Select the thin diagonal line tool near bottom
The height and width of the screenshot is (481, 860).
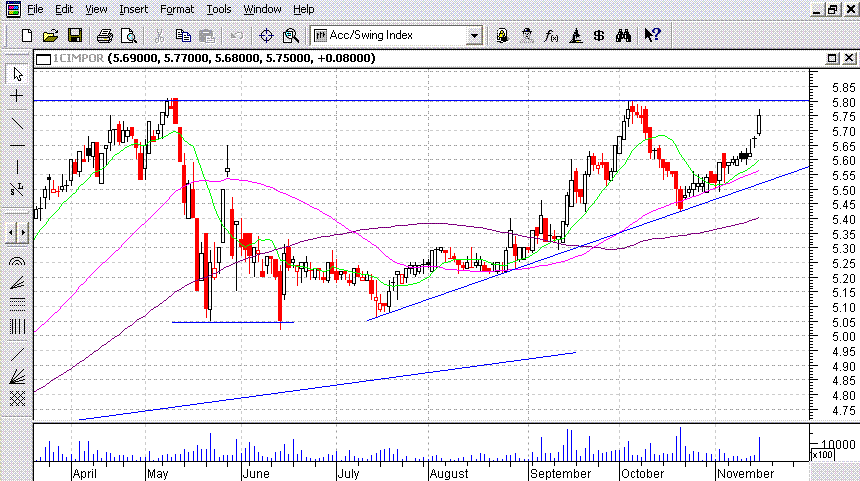[18, 355]
